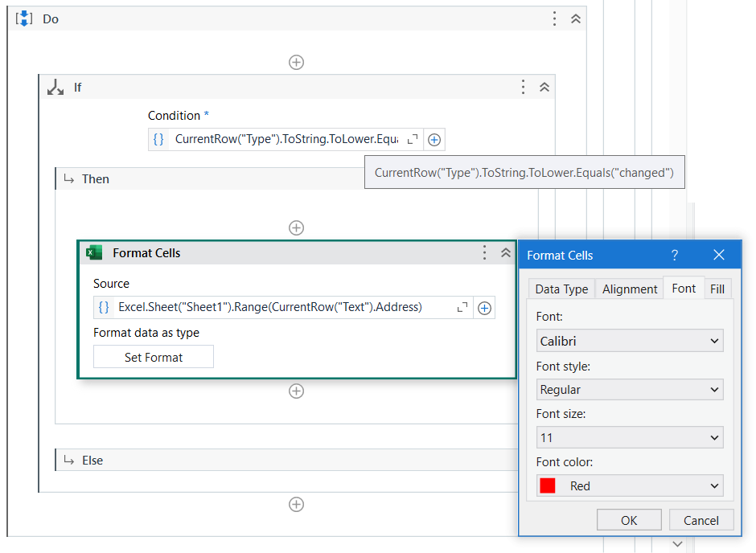Click the Excel icon on the Format Cells activity
The width and height of the screenshot is (756, 553).
pyautogui.click(x=94, y=252)
